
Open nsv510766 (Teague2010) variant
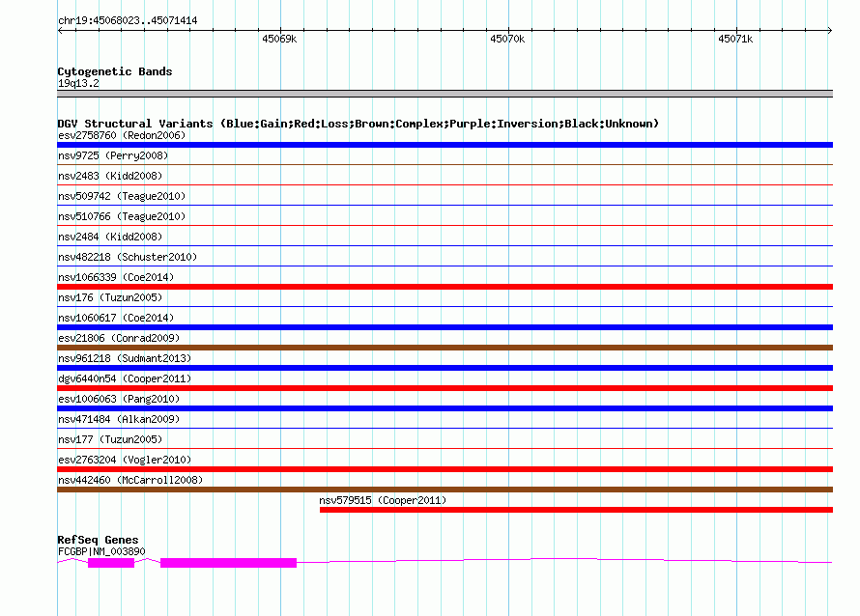122,216
